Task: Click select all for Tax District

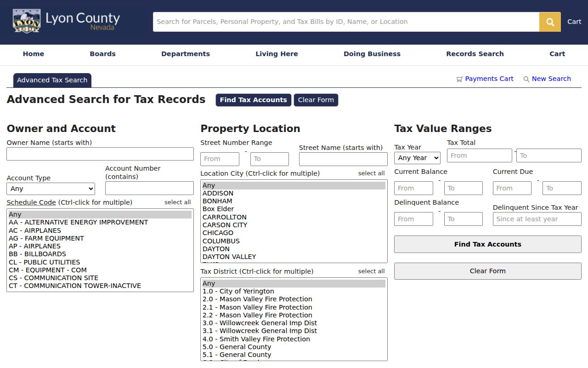Action: click(x=372, y=271)
